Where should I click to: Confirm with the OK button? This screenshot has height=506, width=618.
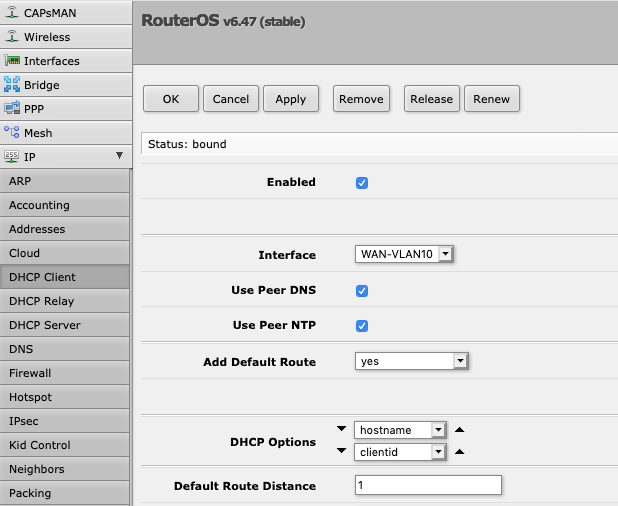tap(171, 99)
